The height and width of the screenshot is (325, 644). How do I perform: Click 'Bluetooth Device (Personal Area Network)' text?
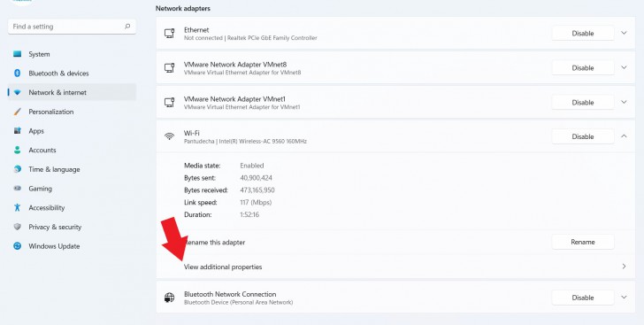point(239,302)
